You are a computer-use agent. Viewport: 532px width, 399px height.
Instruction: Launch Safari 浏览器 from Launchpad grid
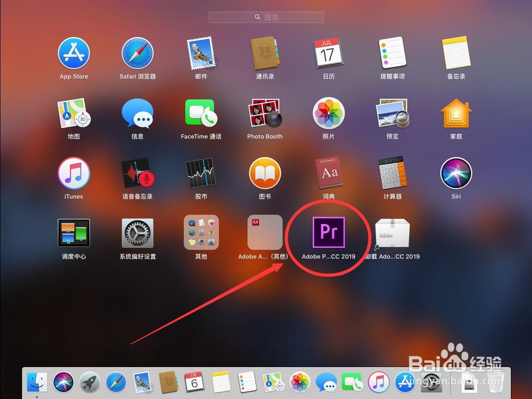[137, 53]
